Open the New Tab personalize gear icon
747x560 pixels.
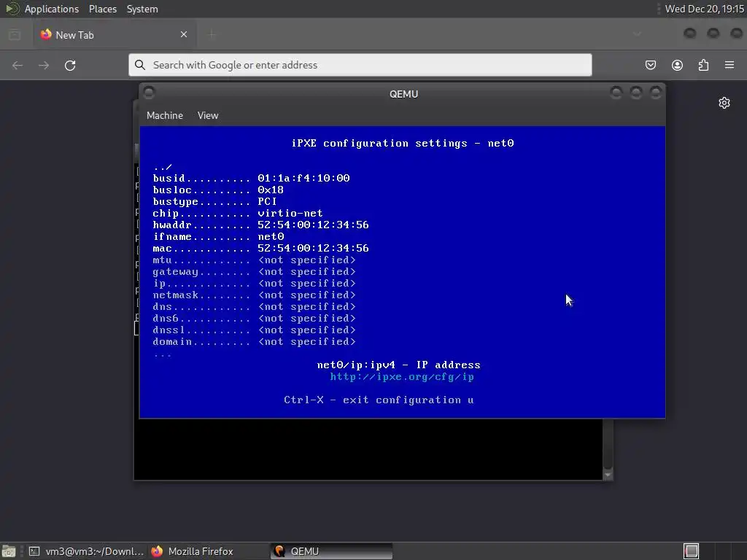coord(724,103)
